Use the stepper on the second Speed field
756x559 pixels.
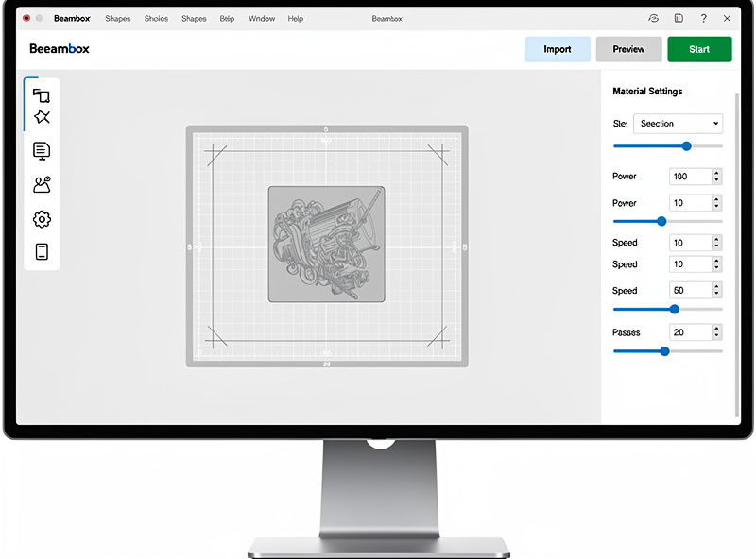pyautogui.click(x=717, y=264)
